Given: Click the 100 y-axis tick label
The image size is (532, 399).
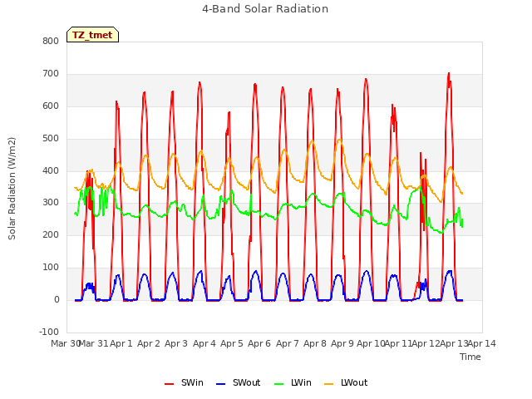Looking at the screenshot, I should [51, 268].
